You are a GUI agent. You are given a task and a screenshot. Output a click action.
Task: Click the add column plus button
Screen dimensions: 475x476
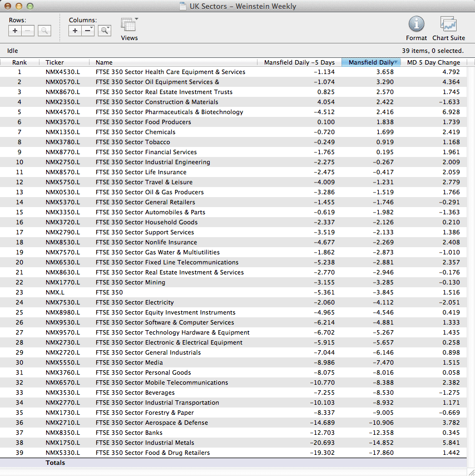point(75,31)
